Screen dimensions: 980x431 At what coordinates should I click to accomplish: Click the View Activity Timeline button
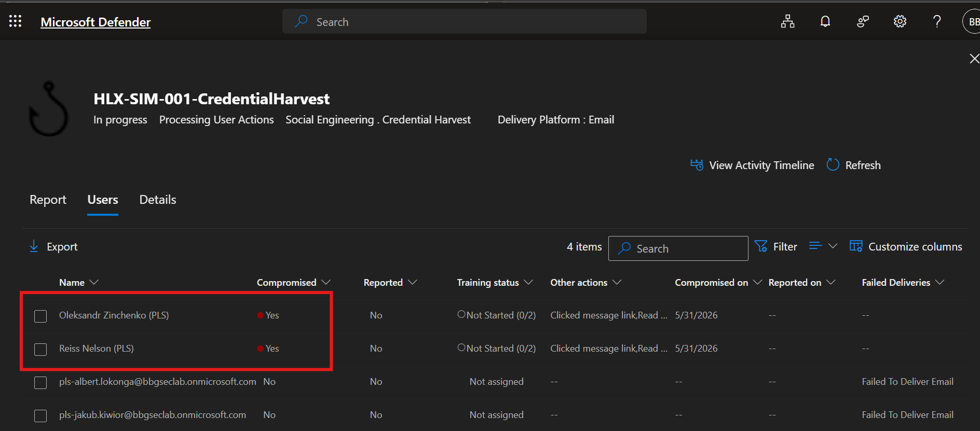(752, 165)
